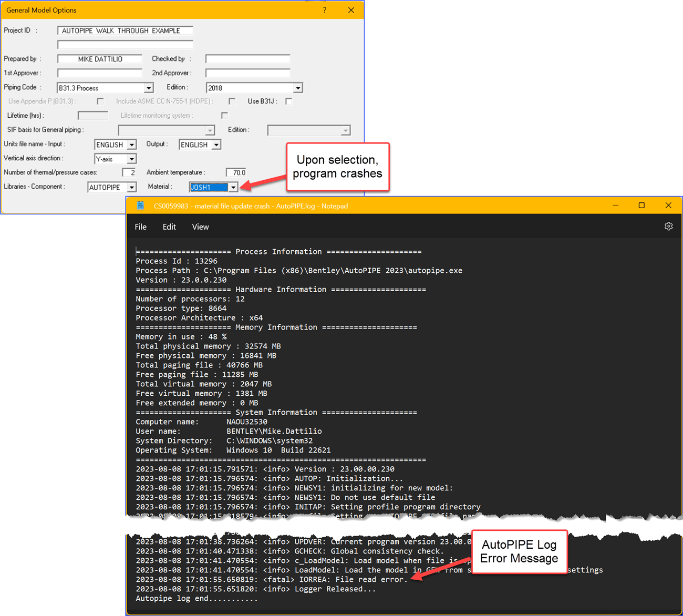Enable Include ASME CC N-755-1 (HDPE)
The height and width of the screenshot is (616, 683).
pos(232,101)
